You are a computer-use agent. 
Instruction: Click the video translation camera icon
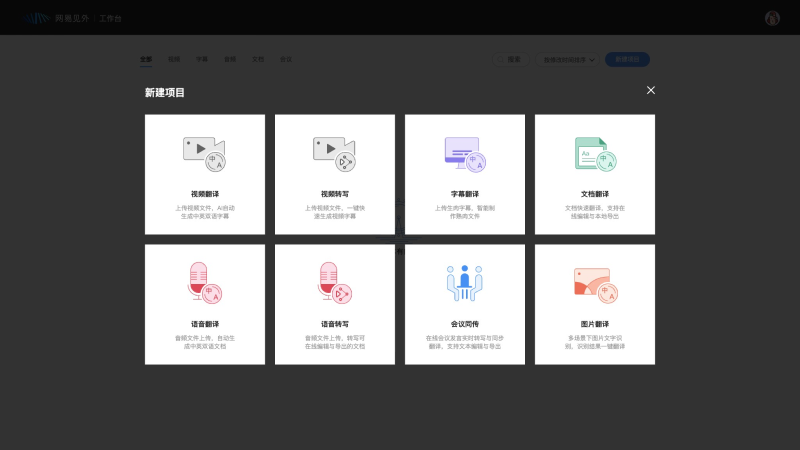click(x=204, y=153)
